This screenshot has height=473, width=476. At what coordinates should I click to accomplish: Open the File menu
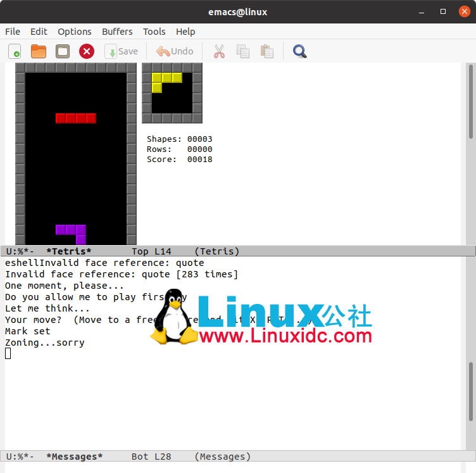coord(13,32)
